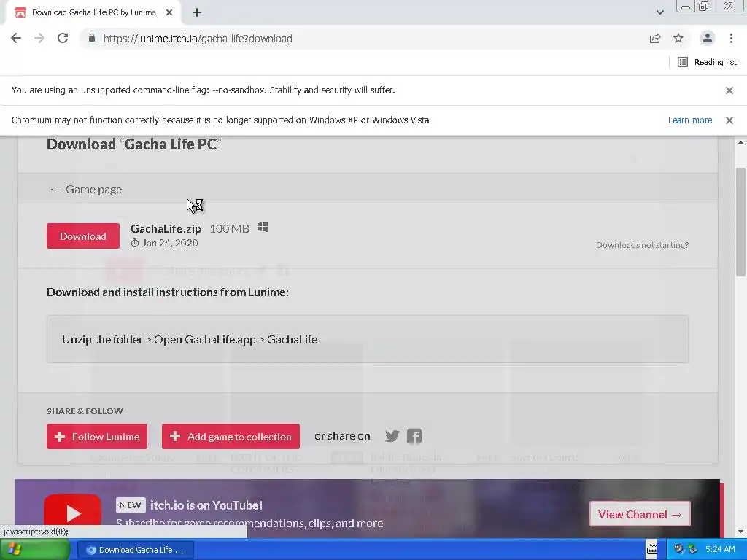Open a new tab with plus icon
Image resolution: width=747 pixels, height=560 pixels.
point(197,12)
